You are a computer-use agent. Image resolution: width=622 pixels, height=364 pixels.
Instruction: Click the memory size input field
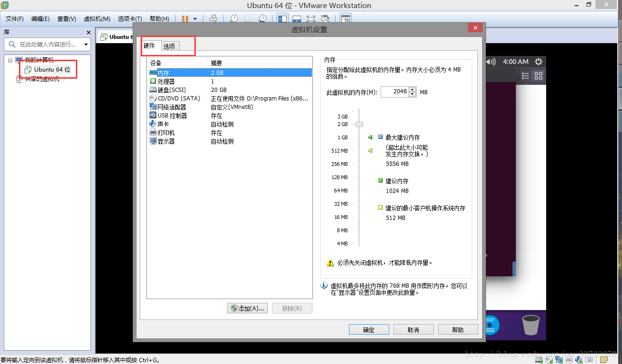click(394, 92)
